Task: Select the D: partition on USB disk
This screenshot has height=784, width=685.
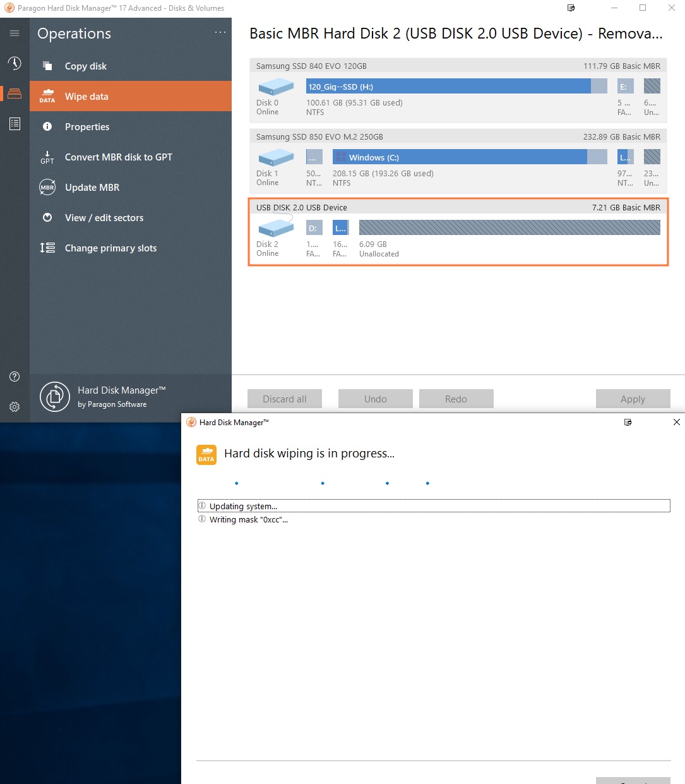Action: (314, 228)
